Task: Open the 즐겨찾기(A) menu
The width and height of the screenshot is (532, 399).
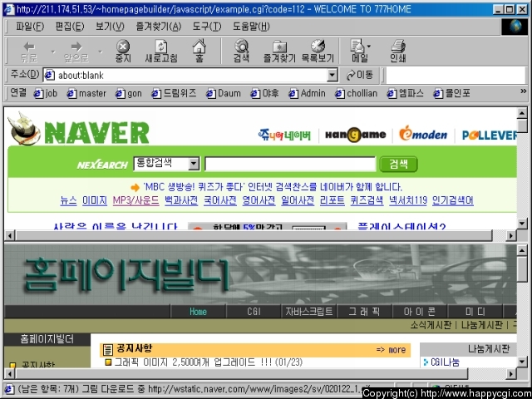Action: [x=159, y=27]
